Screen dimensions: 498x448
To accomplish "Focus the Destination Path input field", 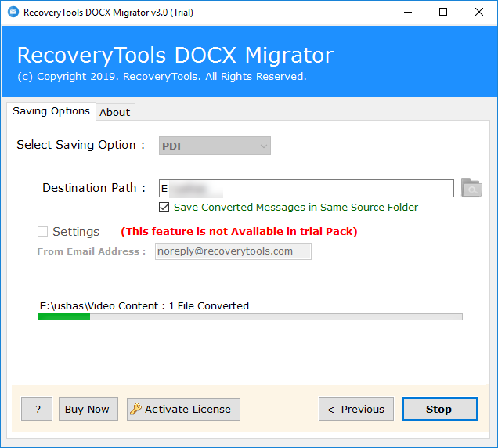I will (x=306, y=188).
